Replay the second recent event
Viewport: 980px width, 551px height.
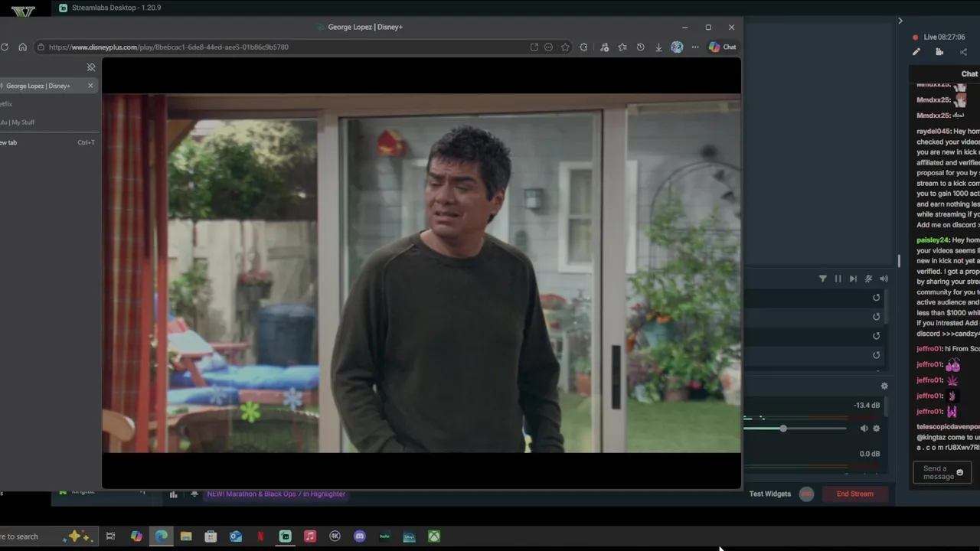point(877,317)
